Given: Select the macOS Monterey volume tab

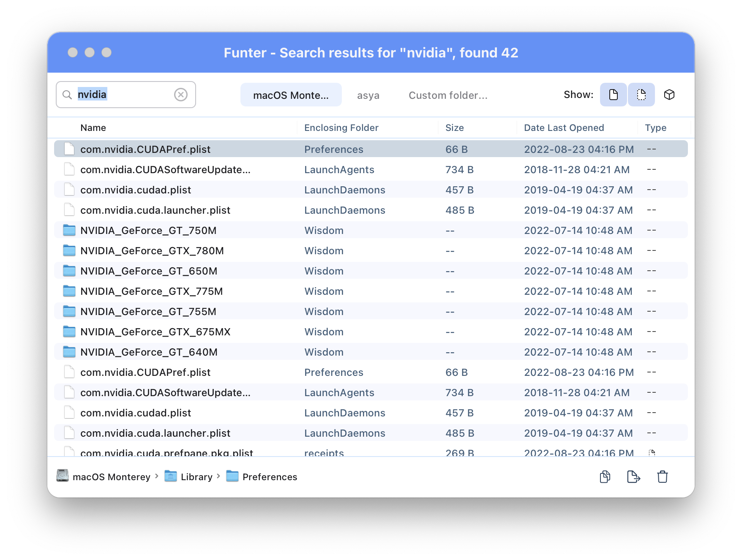Looking at the screenshot, I should pyautogui.click(x=291, y=95).
